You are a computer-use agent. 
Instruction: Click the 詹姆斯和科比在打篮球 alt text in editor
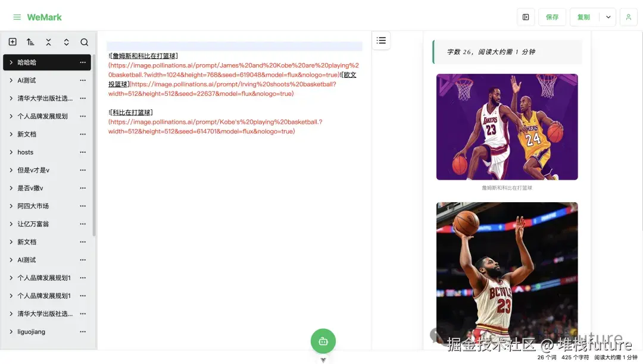click(x=144, y=56)
